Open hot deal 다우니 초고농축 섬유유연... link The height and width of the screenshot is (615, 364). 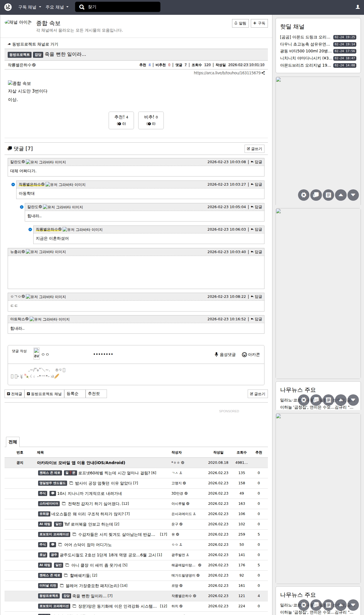point(305,44)
